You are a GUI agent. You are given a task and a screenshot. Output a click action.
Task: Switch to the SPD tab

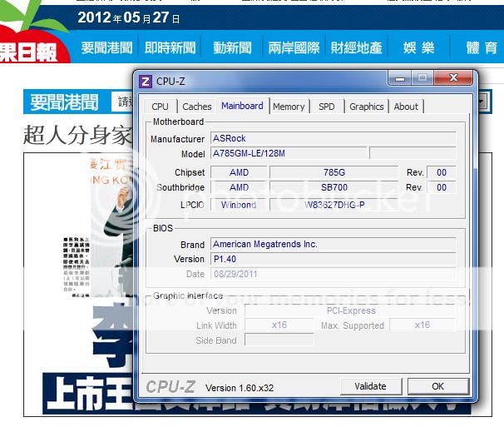327,107
